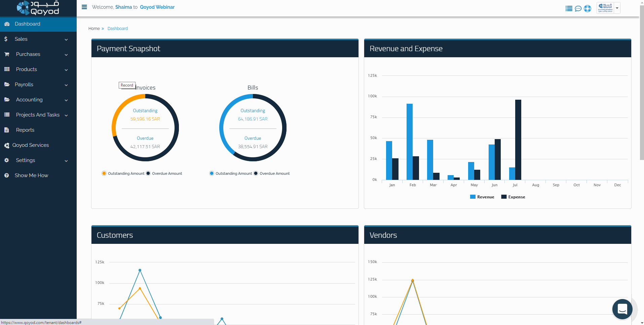Click the Home breadcrumb link
This screenshot has width=644, height=325.
coord(94,29)
